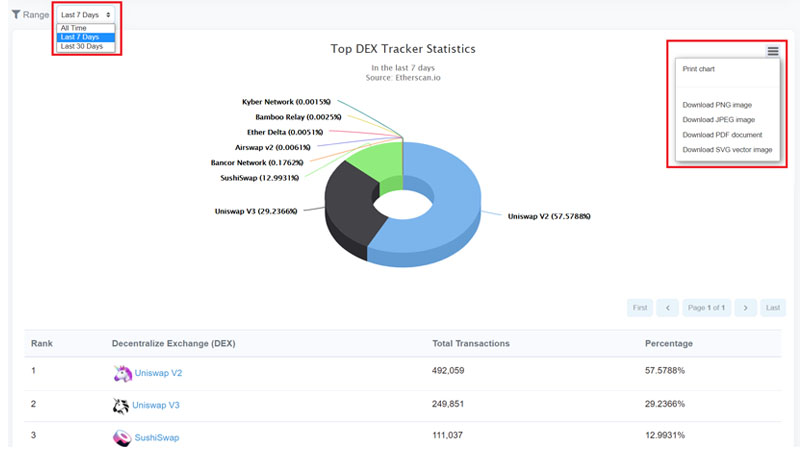Go to First page button
Viewport: 800px width, 468px height.
pos(640,308)
